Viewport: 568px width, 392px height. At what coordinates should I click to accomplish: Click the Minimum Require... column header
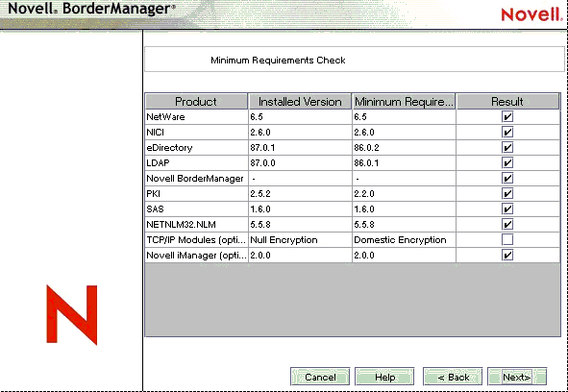[404, 102]
